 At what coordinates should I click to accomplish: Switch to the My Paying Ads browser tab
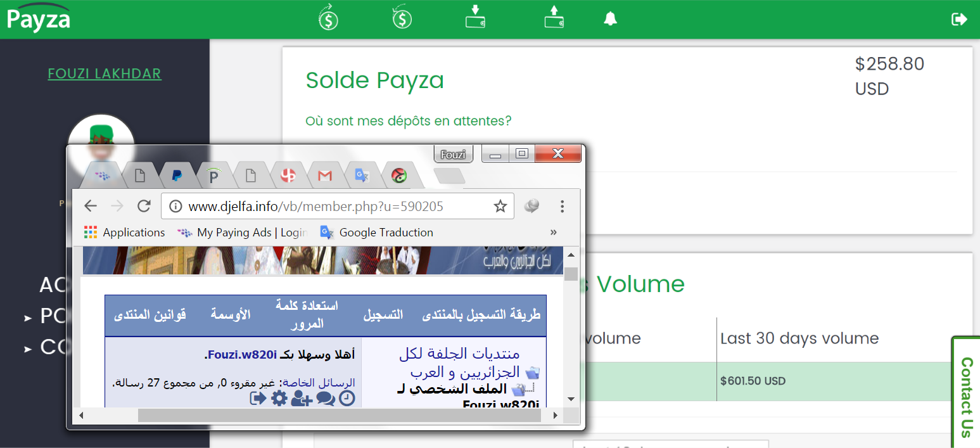point(102,176)
